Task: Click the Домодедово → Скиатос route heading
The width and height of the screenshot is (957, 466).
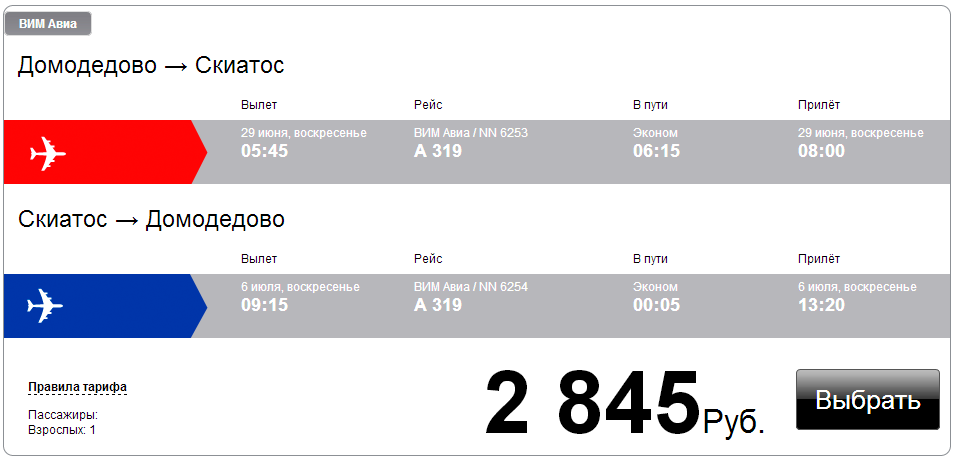Action: [x=151, y=66]
